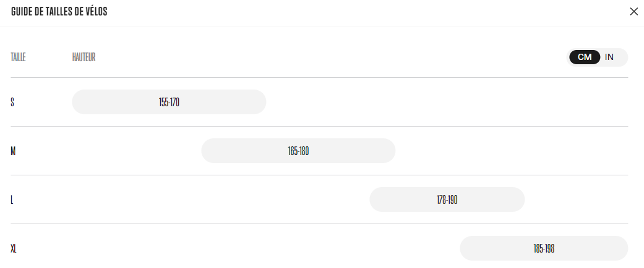Click the 155-170 height range pill
Image resolution: width=644 pixels, height=268 pixels.
[169, 102]
